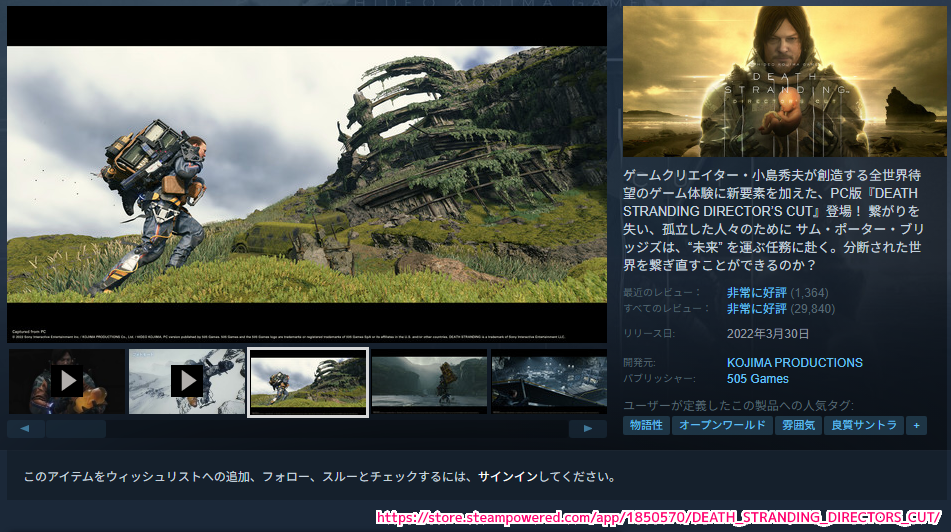Play the first trailer video thumbnail
The image size is (951, 532).
[67, 381]
